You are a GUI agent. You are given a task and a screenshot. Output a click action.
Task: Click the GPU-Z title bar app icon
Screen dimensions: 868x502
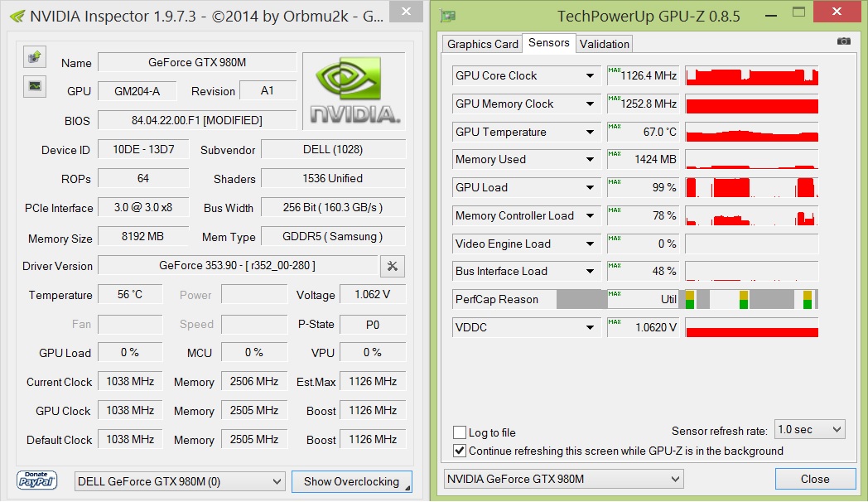click(x=447, y=16)
